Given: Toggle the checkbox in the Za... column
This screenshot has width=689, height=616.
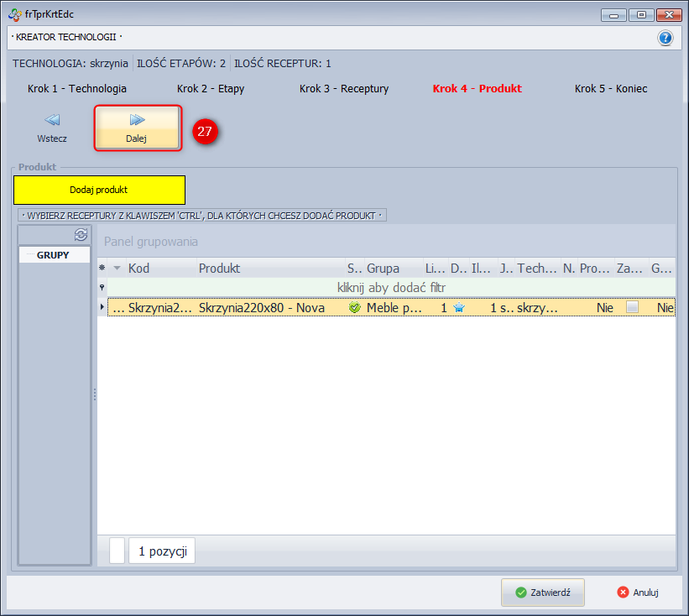Looking at the screenshot, I should point(632,308).
